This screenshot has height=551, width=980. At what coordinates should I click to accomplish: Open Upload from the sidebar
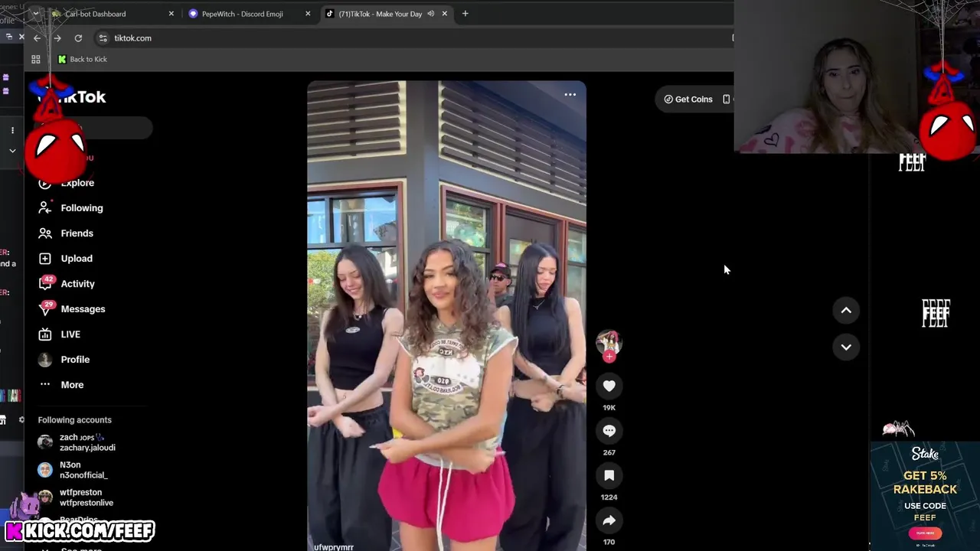(76, 259)
